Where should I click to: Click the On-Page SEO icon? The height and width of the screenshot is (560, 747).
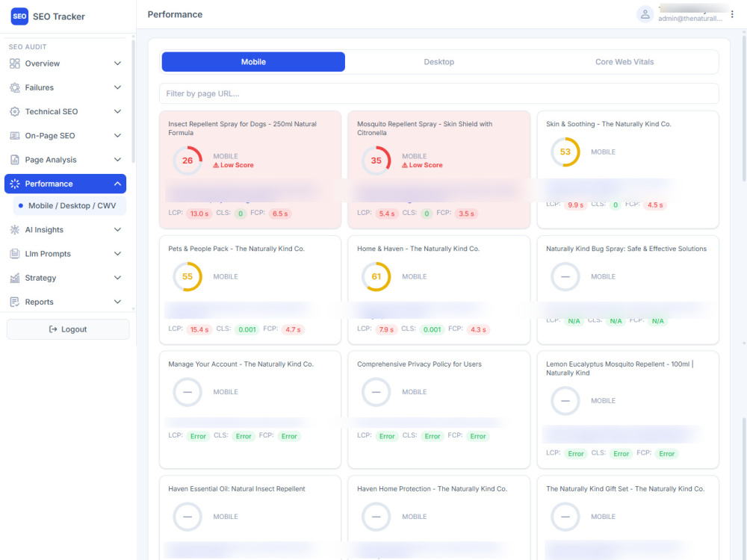tap(15, 136)
